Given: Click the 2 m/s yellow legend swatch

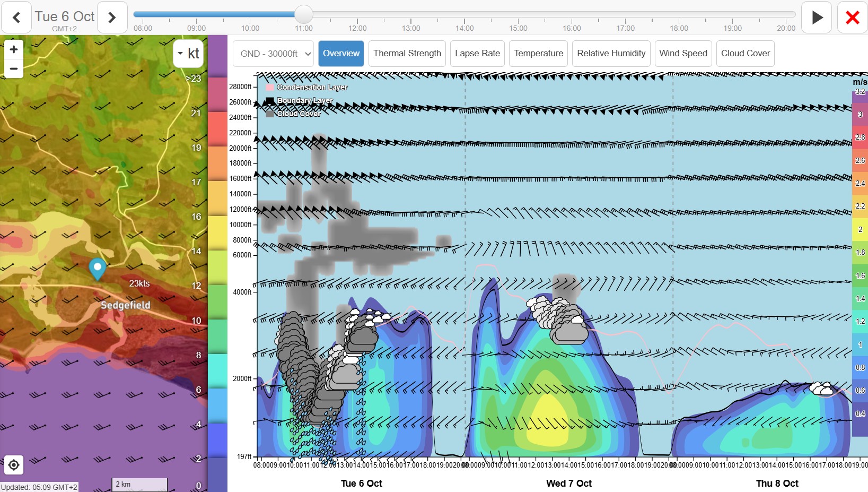Looking at the screenshot, I should (860, 229).
